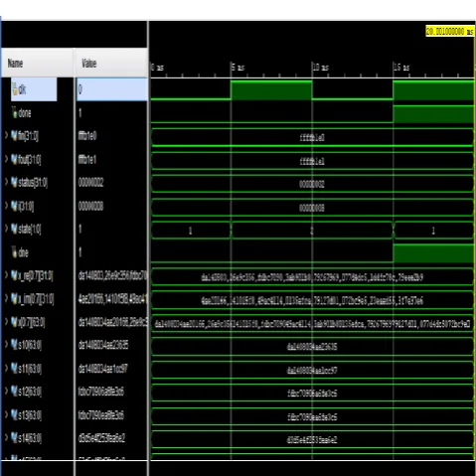Click the clk signal icon
The width and height of the screenshot is (476, 476).
15,89
